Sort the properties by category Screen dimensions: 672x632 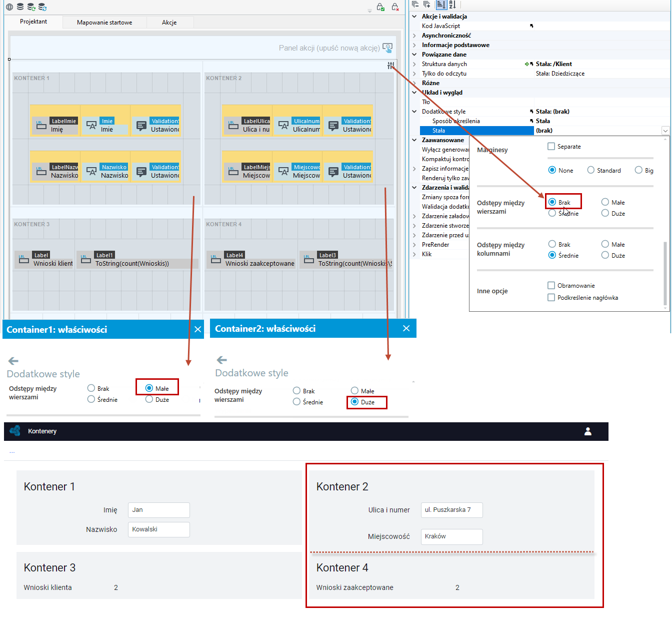pos(441,5)
